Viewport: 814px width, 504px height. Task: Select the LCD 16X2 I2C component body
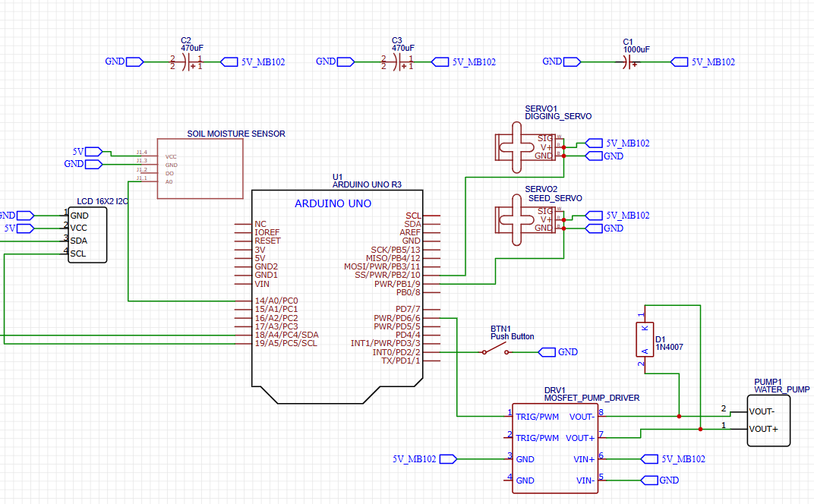tap(87, 235)
